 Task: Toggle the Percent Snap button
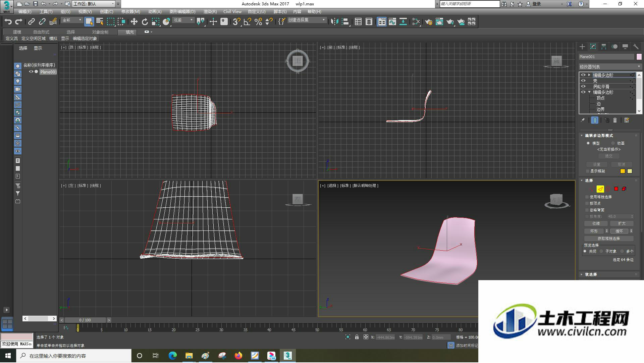pos(258,22)
